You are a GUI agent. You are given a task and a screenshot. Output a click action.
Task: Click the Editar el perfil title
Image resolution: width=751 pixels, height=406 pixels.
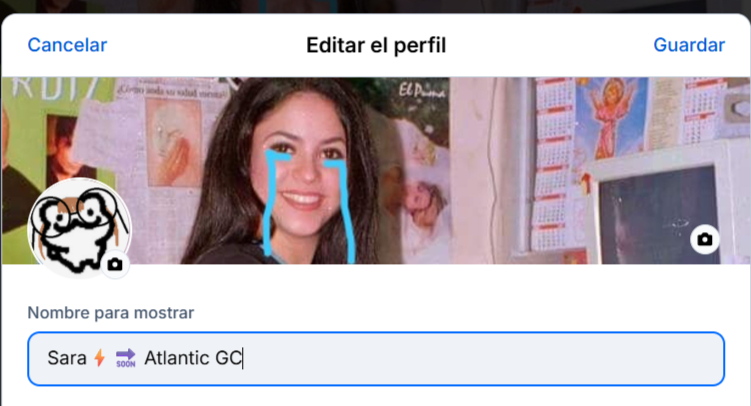tap(376, 45)
